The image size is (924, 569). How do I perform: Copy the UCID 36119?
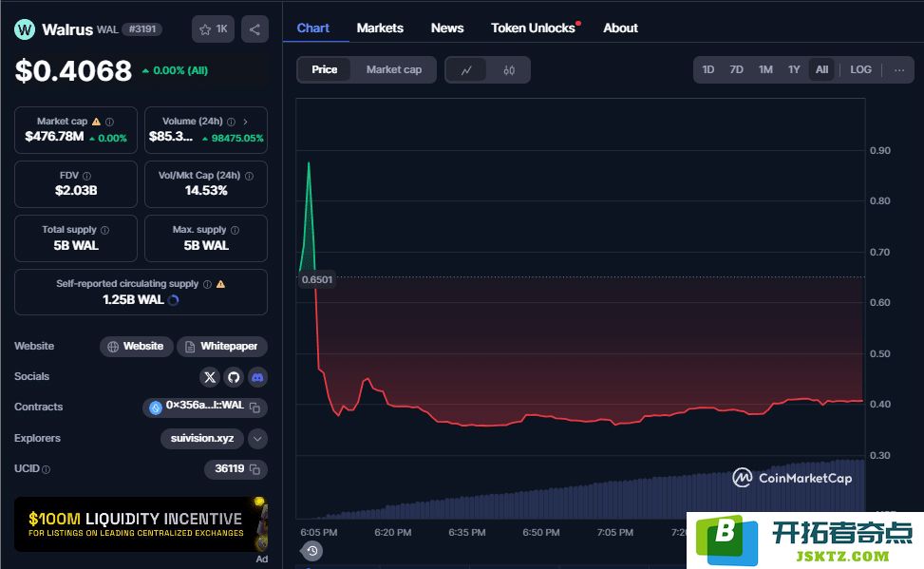255,469
